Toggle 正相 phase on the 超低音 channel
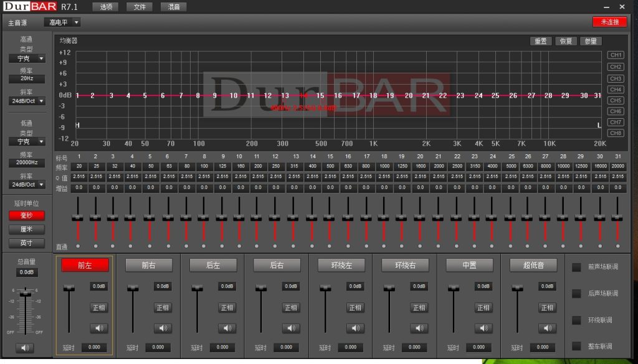 click(547, 307)
